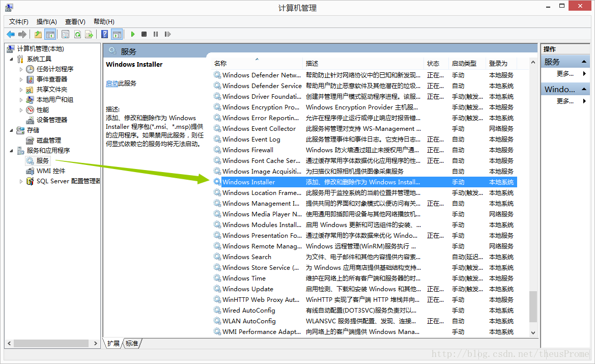The height and width of the screenshot is (364, 595).
Task: Sort by the 描述 column header
Action: tap(363, 64)
